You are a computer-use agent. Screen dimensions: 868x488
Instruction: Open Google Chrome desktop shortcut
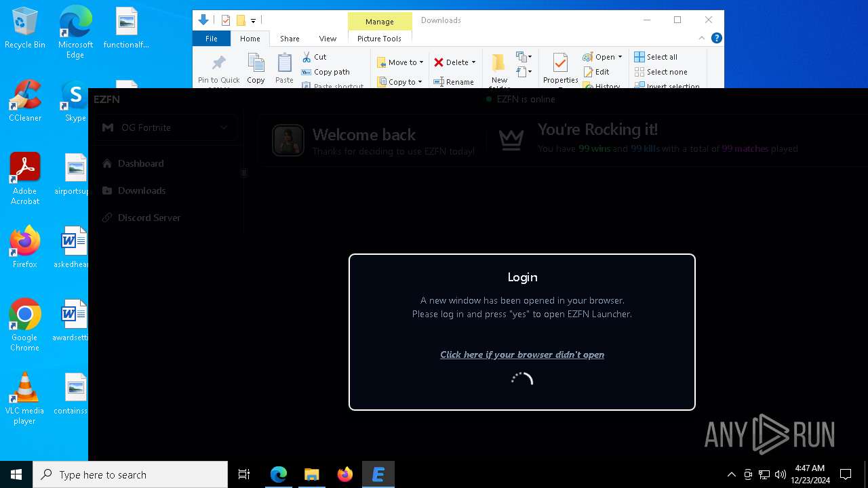[x=25, y=325]
